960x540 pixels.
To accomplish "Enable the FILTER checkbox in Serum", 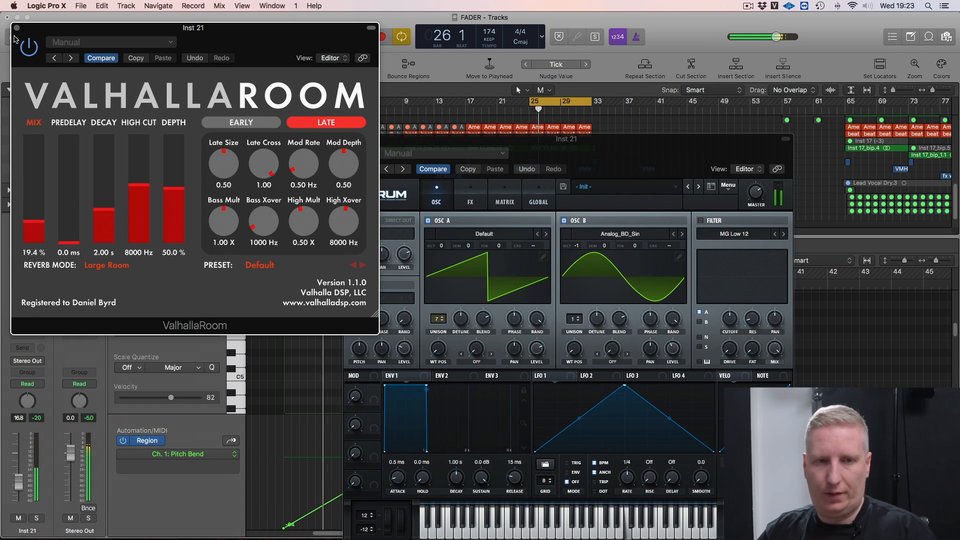I will tap(700, 220).
